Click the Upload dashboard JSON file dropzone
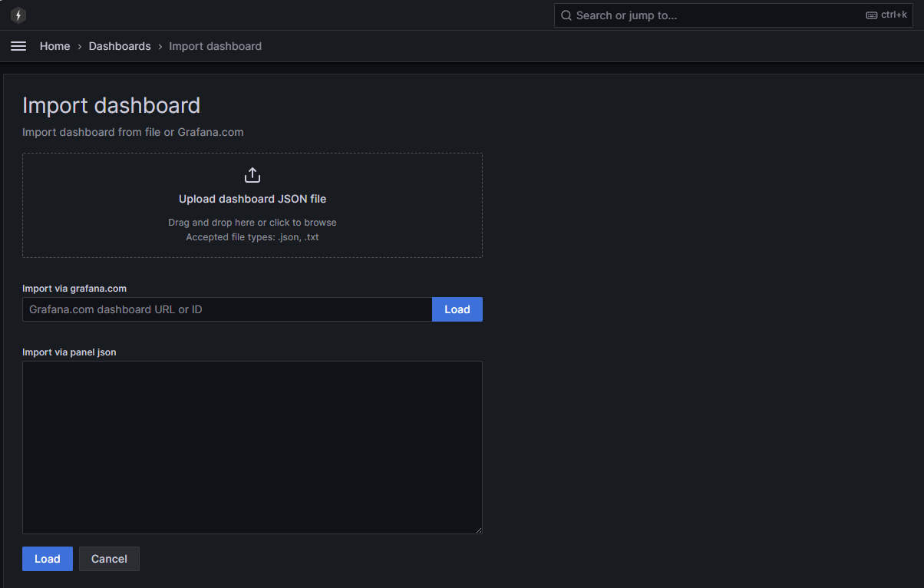 click(x=252, y=205)
